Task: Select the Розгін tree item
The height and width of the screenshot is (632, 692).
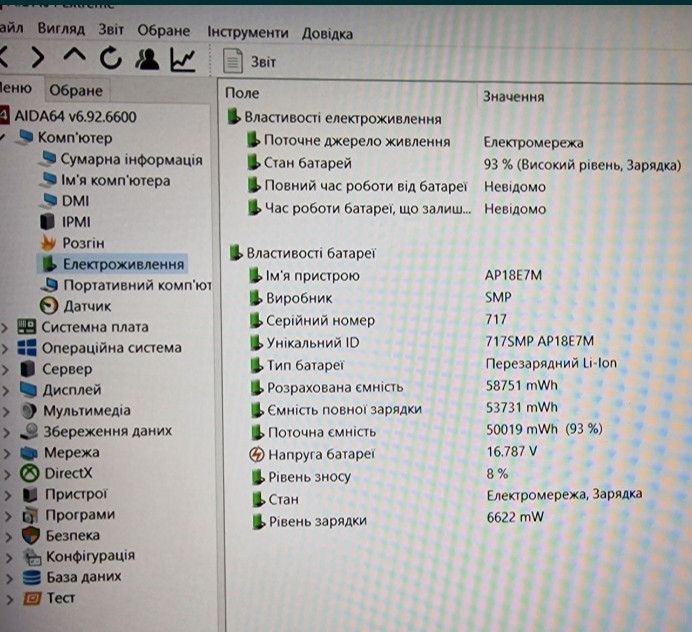Action: 83,243
